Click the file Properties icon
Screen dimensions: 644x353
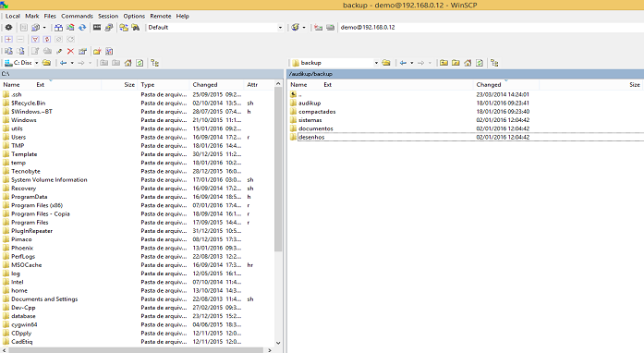[82, 52]
